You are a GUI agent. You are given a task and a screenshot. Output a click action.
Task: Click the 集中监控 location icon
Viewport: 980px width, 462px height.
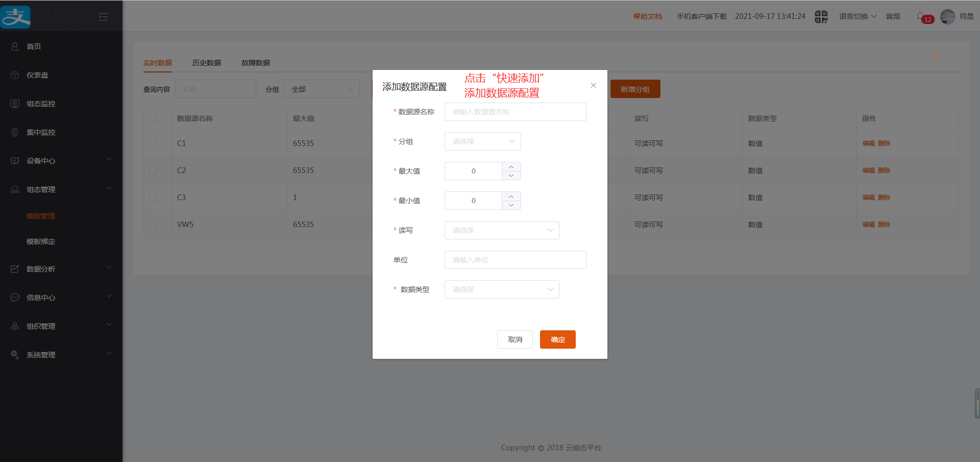15,132
